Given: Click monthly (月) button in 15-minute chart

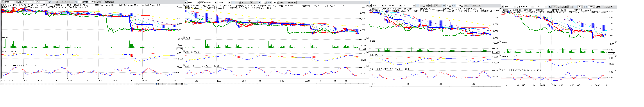Looking at the screenshot, I should coord(249,2).
